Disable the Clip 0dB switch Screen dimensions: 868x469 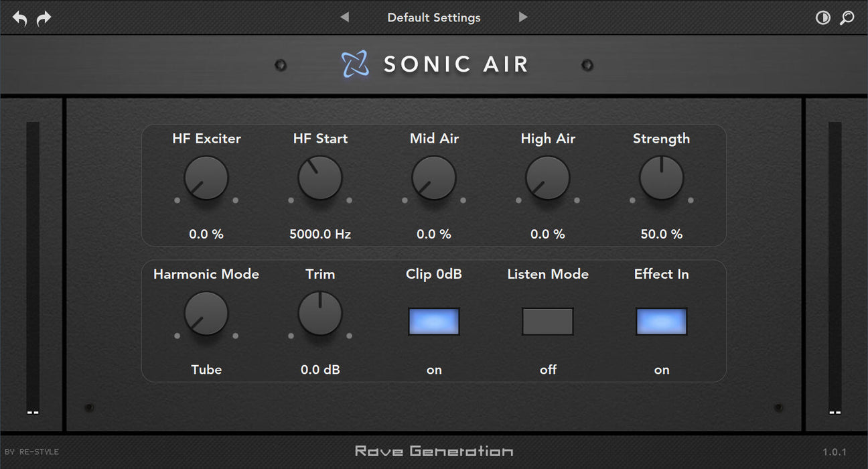(x=433, y=322)
